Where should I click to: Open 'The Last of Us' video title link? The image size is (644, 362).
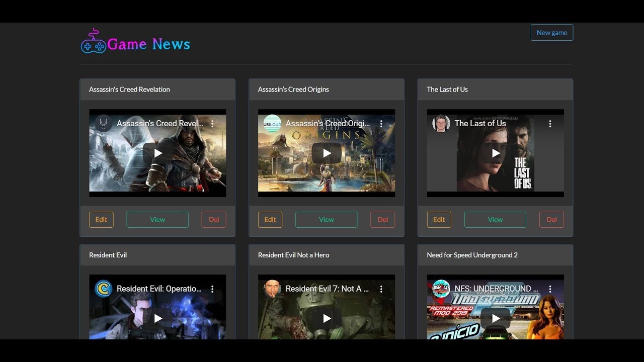pyautogui.click(x=480, y=123)
